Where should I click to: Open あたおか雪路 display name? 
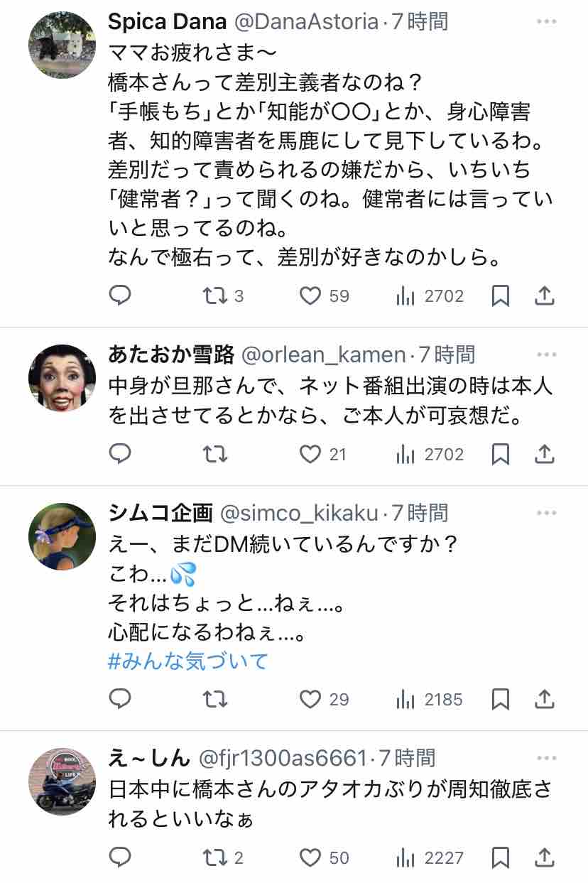click(172, 354)
